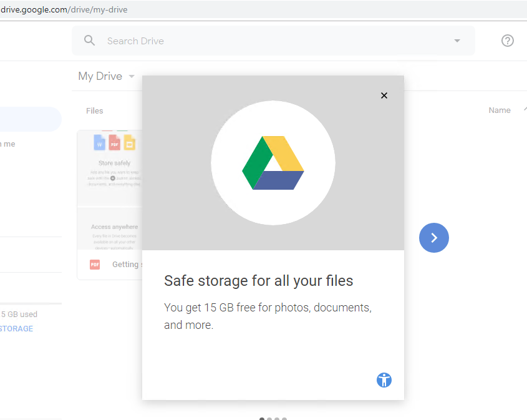Focus the Search Drive input field
Screen dimensions: 527x420
[x=273, y=41]
